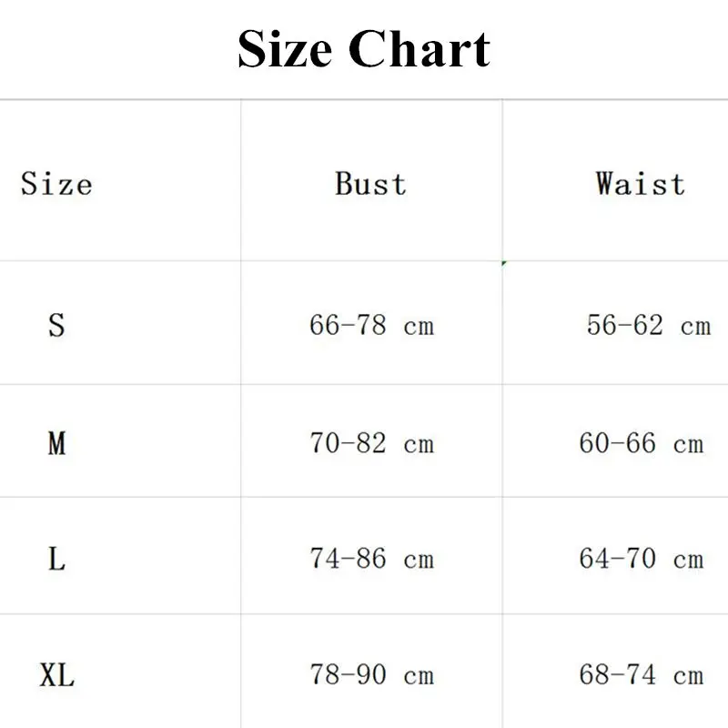Click the S size row label
The image size is (728, 728).
pos(56,325)
